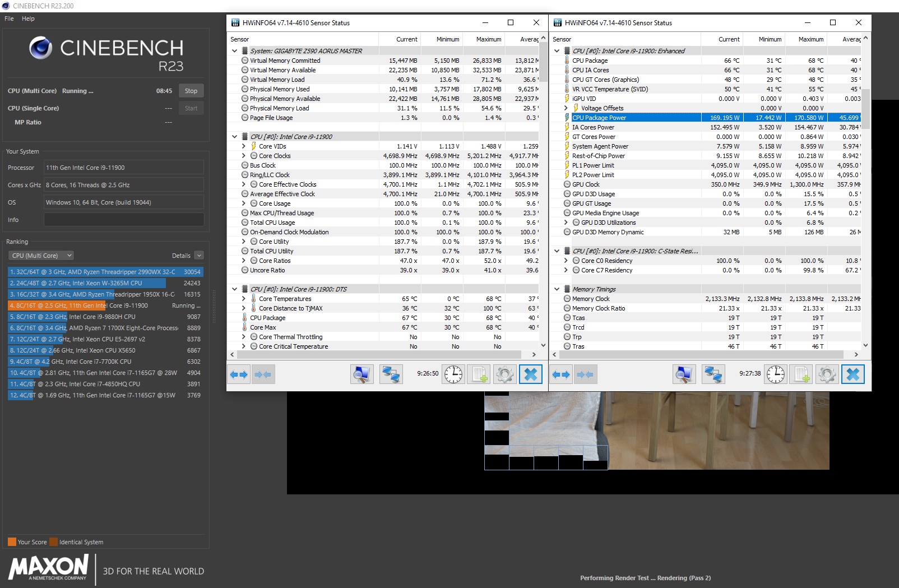This screenshot has height=588, width=899.
Task: Expand the Voltage Offsets row
Action: pyautogui.click(x=566, y=108)
